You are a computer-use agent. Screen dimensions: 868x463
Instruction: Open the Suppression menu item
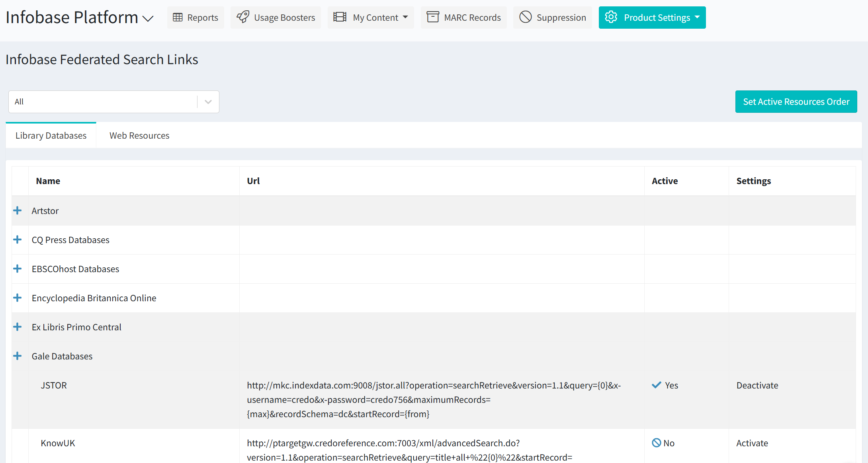[553, 18]
